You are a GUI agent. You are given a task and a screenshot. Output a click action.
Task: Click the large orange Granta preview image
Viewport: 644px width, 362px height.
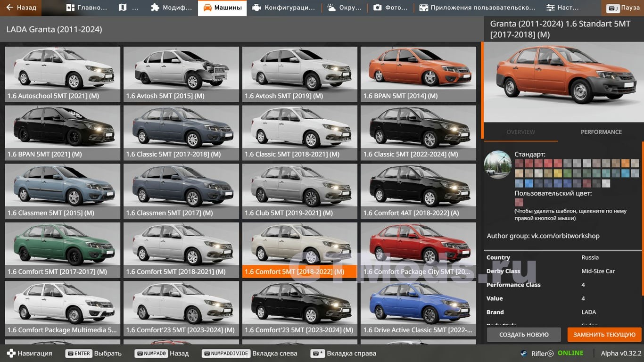pyautogui.click(x=563, y=82)
